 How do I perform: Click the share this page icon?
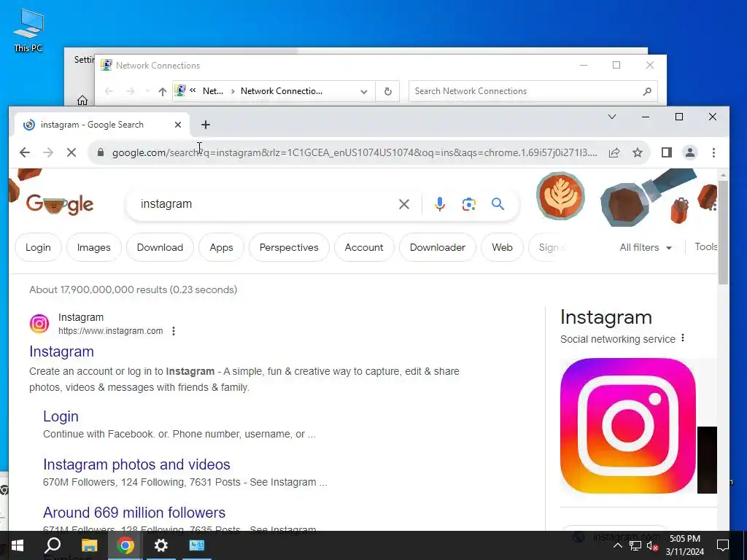pos(614,152)
